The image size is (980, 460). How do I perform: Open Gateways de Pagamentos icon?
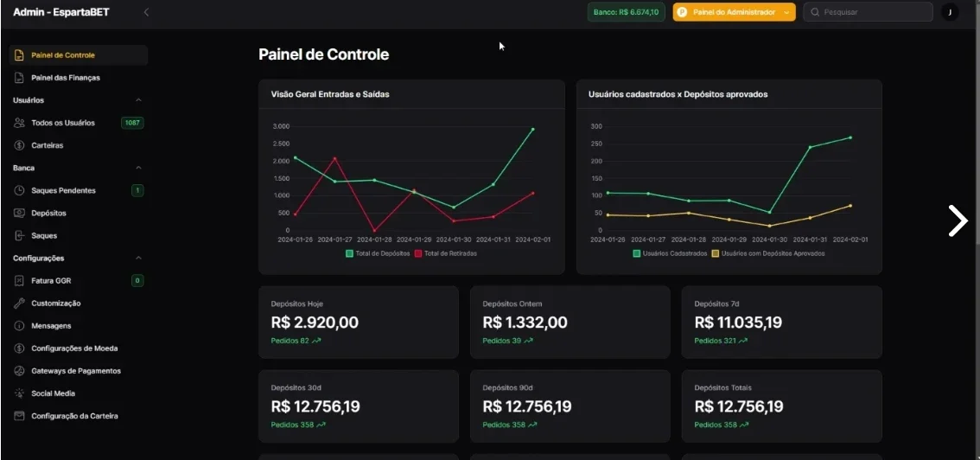19,371
